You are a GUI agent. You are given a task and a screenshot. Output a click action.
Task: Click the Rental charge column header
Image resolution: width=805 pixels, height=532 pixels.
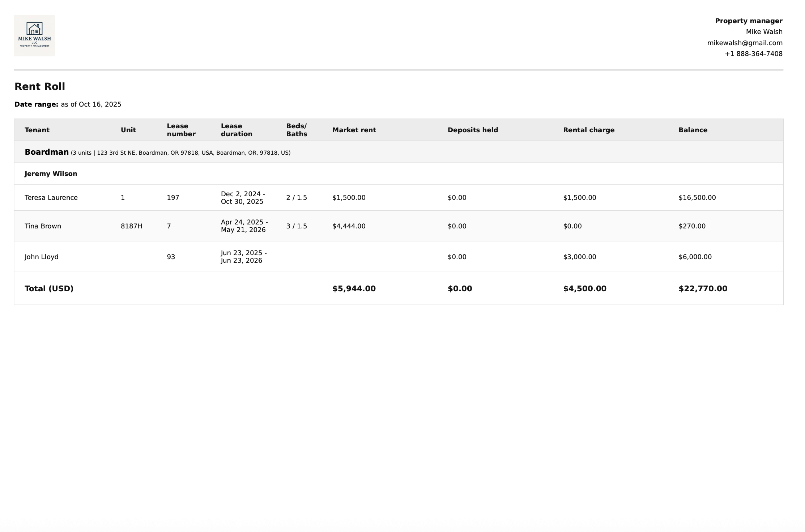tap(588, 130)
